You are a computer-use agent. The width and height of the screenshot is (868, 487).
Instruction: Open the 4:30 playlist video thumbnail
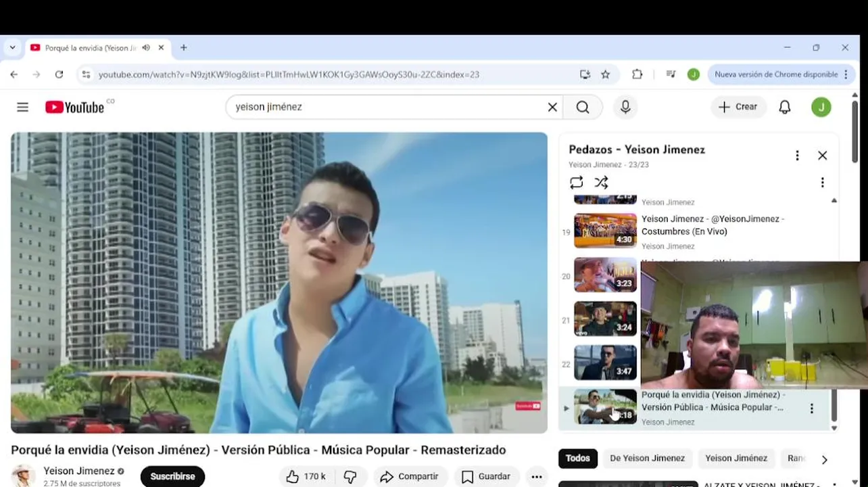point(605,231)
